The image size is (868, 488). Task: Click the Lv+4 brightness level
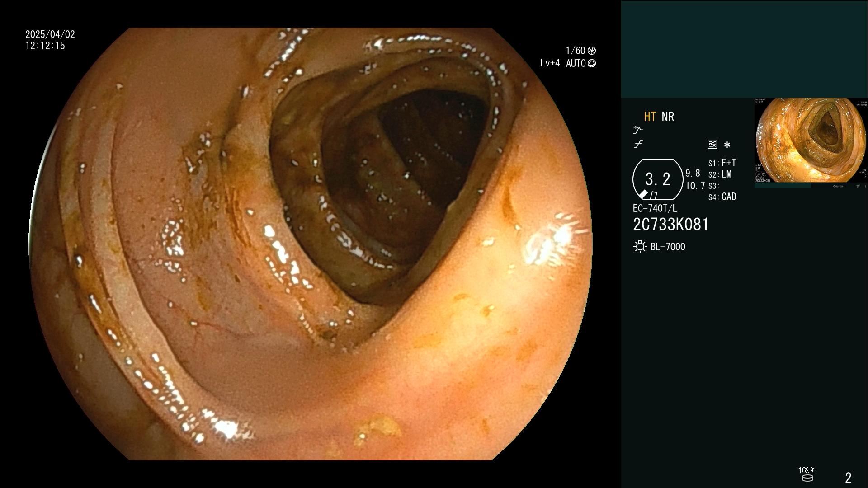click(550, 63)
